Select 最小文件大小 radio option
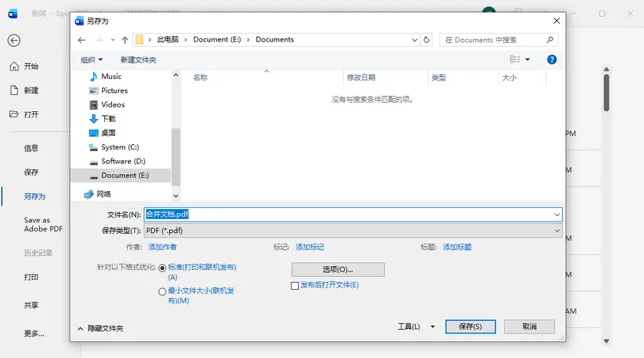 (163, 291)
